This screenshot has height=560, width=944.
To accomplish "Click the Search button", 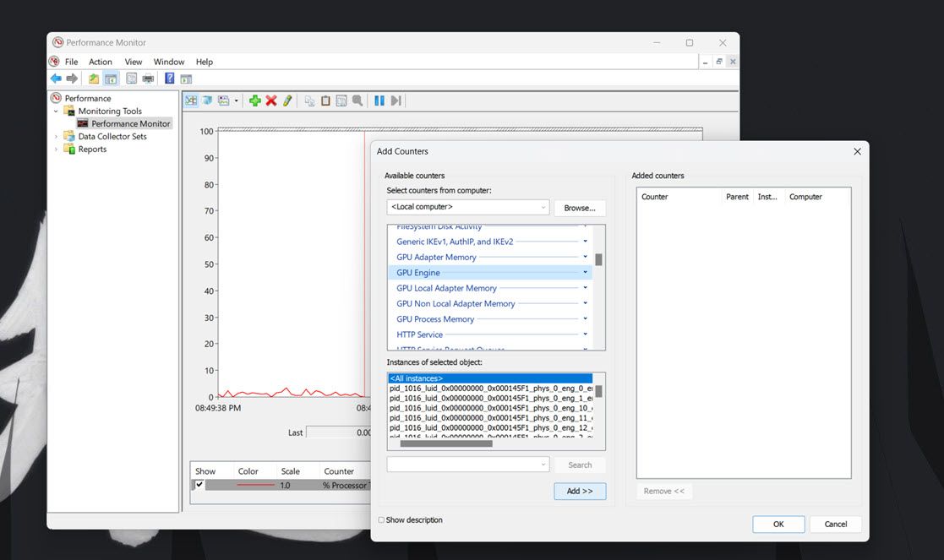I will [580, 465].
